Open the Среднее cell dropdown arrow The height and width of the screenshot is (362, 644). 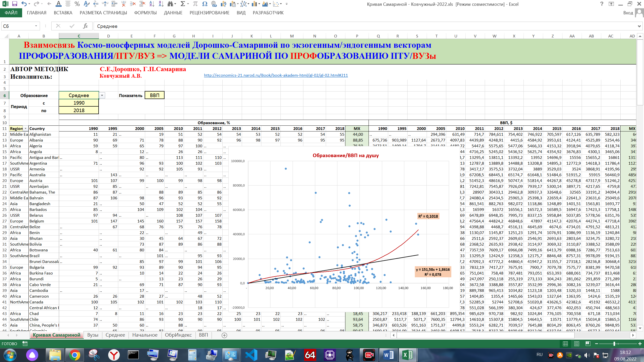102,95
